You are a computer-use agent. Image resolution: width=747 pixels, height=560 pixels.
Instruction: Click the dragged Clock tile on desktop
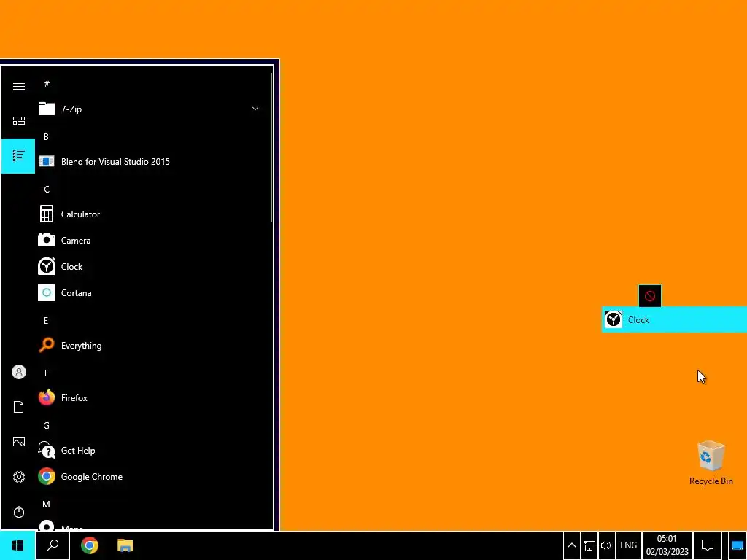point(674,319)
